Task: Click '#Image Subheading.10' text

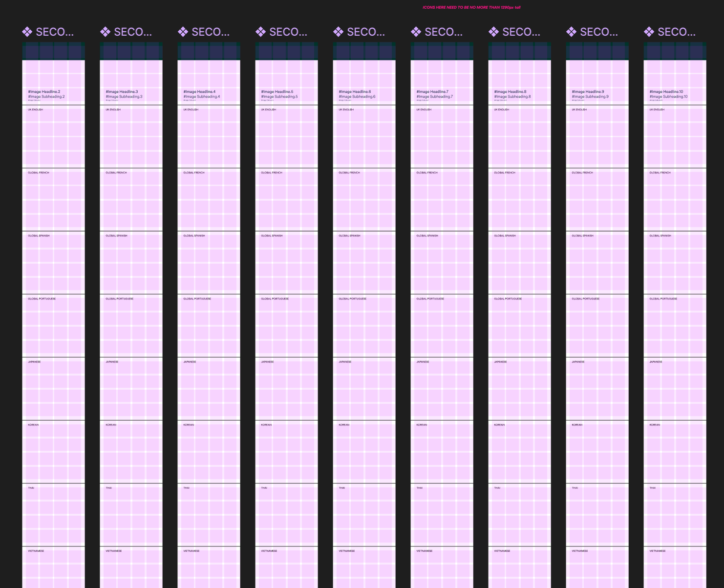Action: [x=668, y=97]
